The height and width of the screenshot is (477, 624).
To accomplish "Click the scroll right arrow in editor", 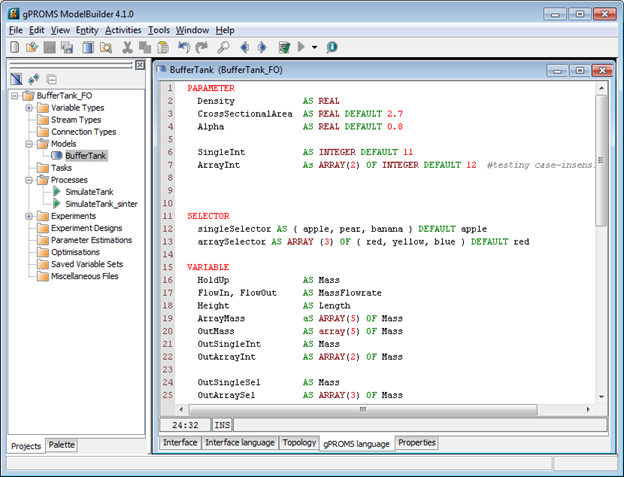I will pos(588,409).
